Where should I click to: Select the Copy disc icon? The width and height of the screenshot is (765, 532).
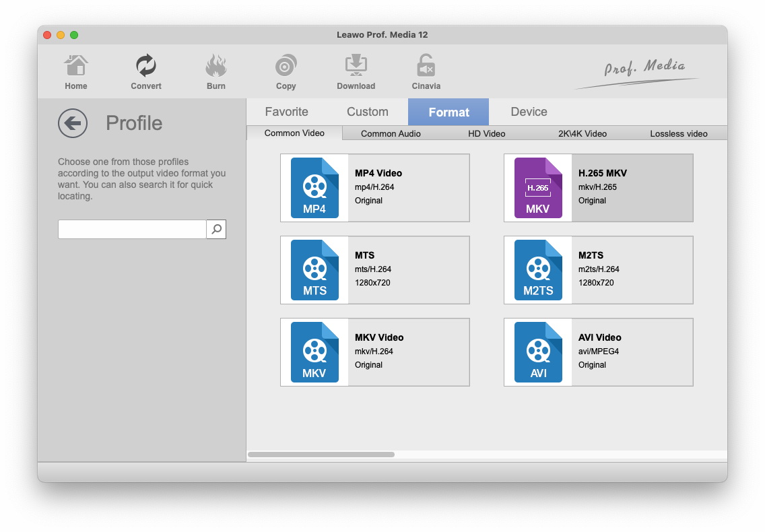point(286,67)
